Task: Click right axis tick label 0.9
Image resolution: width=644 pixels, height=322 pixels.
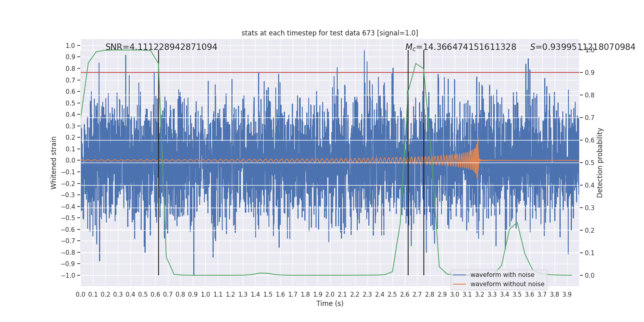Action: click(x=590, y=72)
